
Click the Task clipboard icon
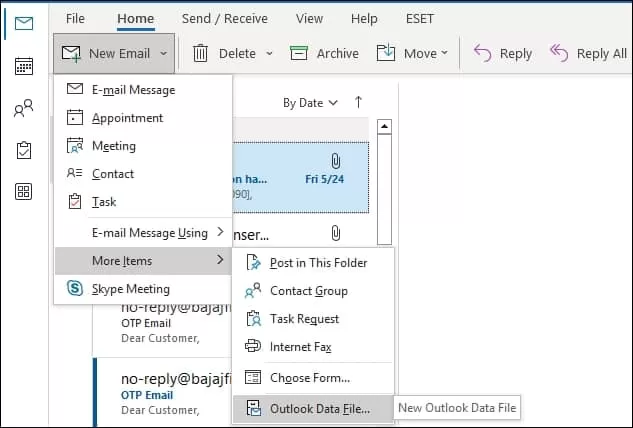tap(75, 201)
